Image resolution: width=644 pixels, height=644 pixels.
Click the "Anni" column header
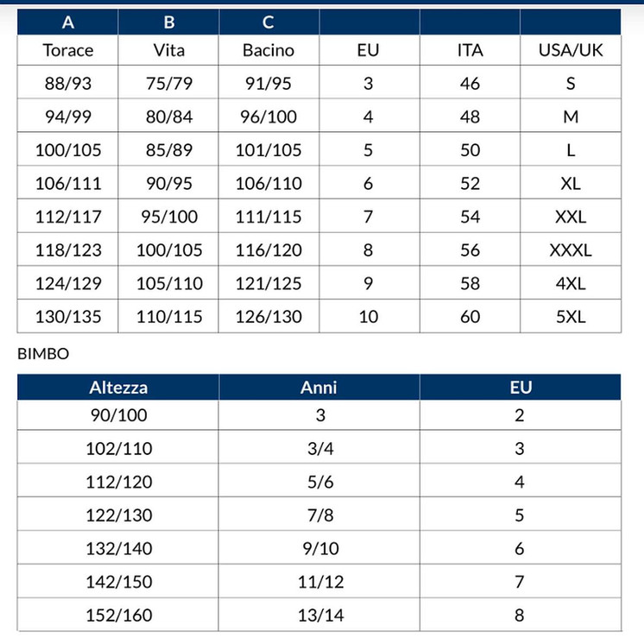pyautogui.click(x=319, y=388)
